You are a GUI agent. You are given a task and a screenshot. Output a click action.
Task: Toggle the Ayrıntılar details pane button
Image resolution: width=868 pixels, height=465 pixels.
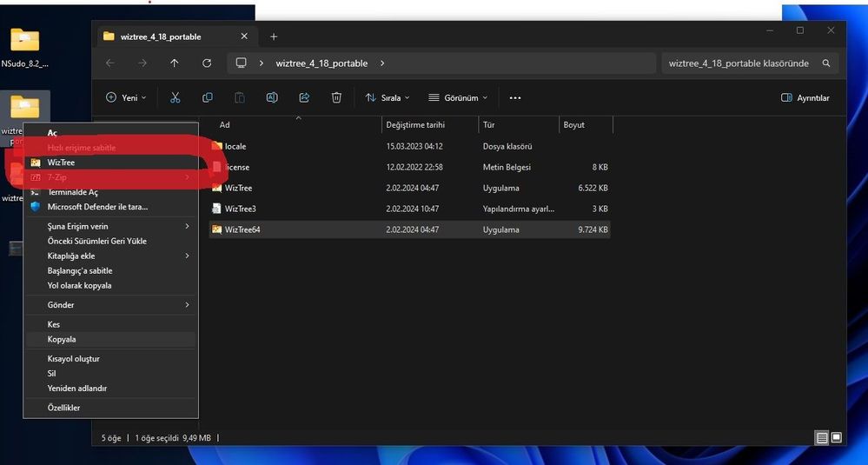pos(805,97)
